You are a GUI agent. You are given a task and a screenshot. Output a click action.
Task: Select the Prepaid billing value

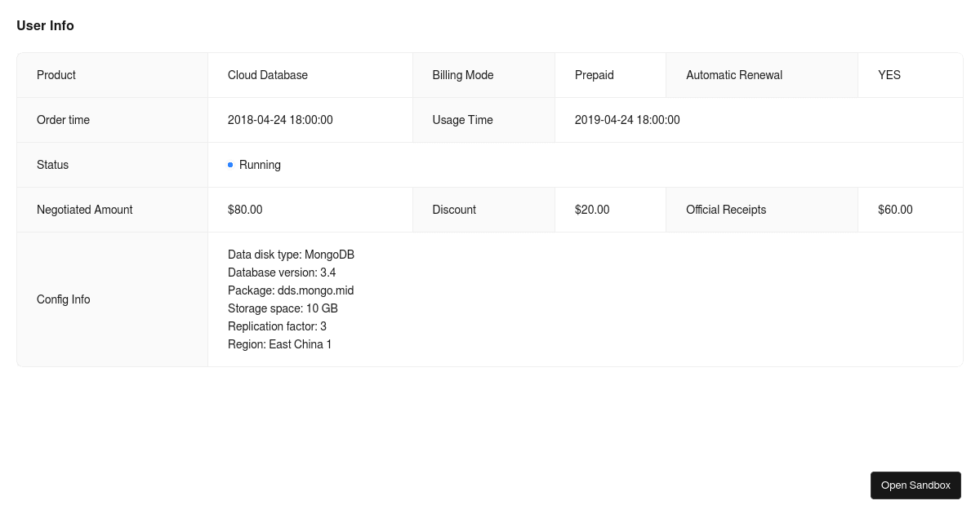(594, 75)
